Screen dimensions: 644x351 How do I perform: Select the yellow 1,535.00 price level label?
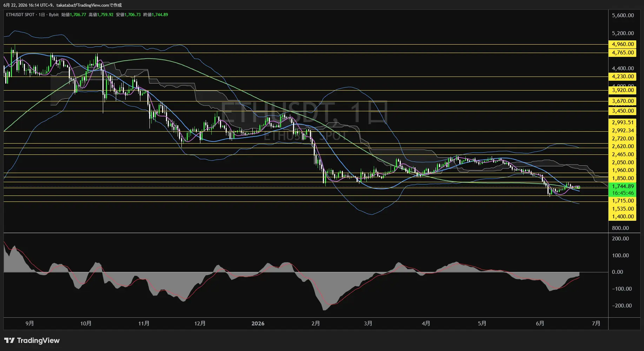pos(623,209)
